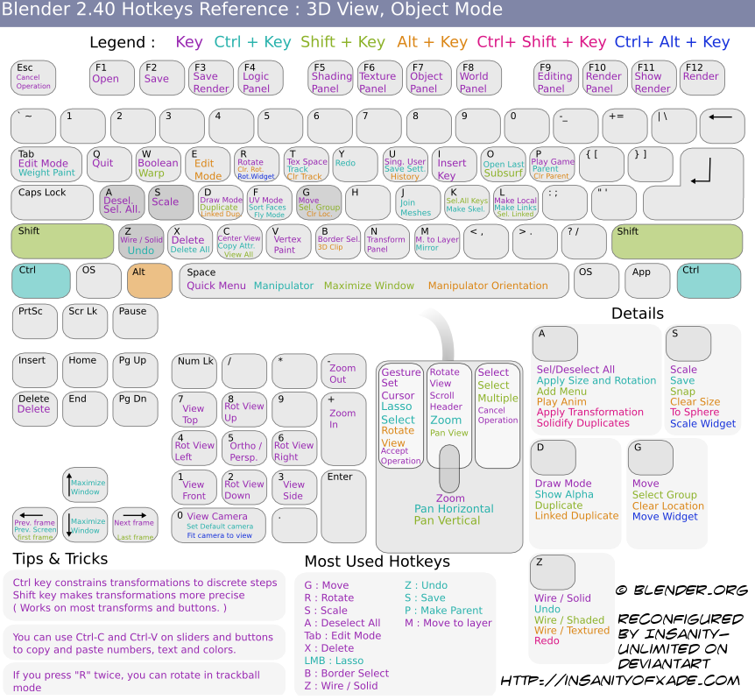Click 'P : Make Parent' in Most Used Hotkeys
Image resolution: width=755 pixels, height=700 pixels.
click(443, 611)
